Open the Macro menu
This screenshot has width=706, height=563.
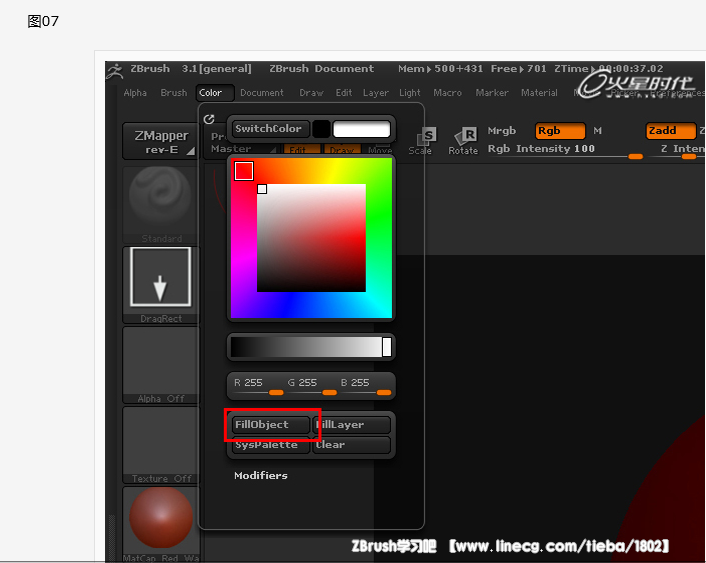(448, 93)
